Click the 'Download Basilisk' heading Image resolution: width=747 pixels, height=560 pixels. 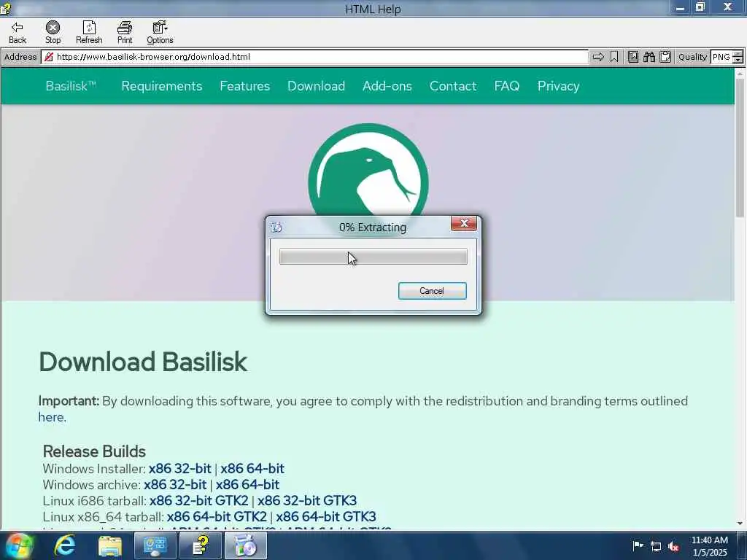(x=143, y=362)
